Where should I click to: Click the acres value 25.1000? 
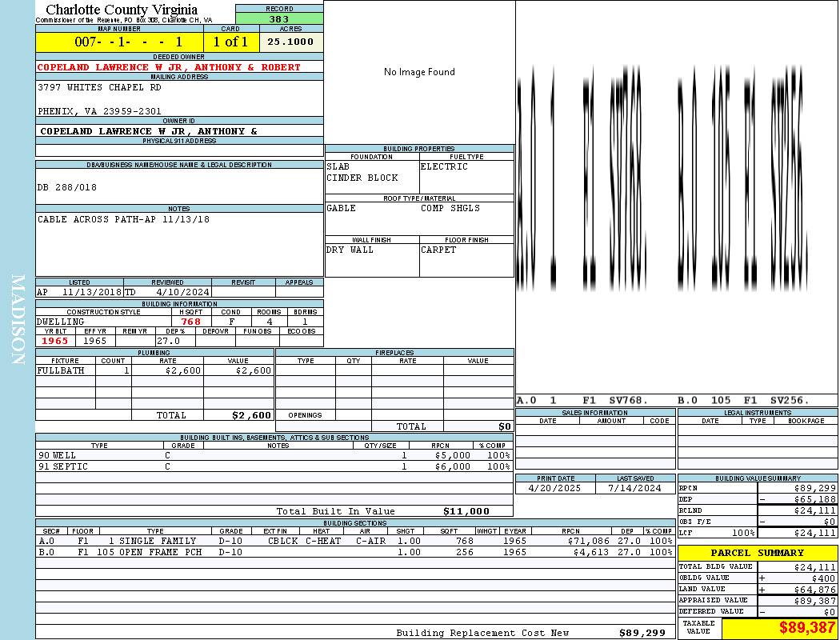[x=290, y=42]
